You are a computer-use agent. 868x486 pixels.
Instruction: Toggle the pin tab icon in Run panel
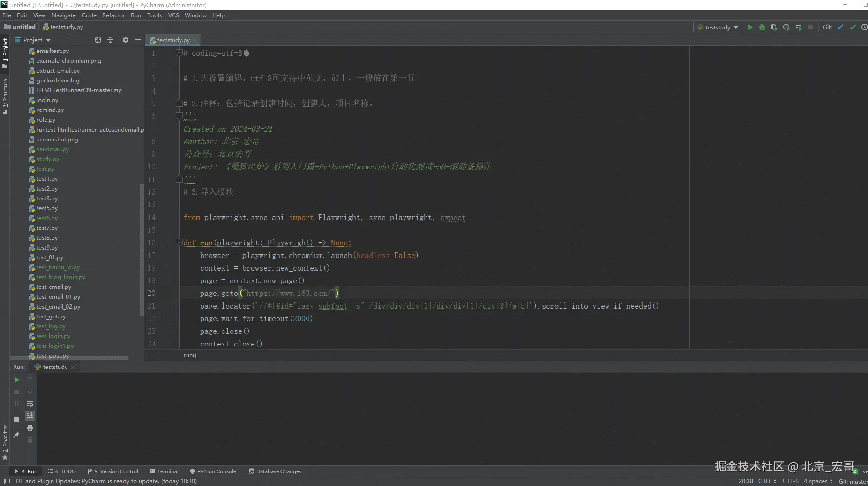(16, 435)
